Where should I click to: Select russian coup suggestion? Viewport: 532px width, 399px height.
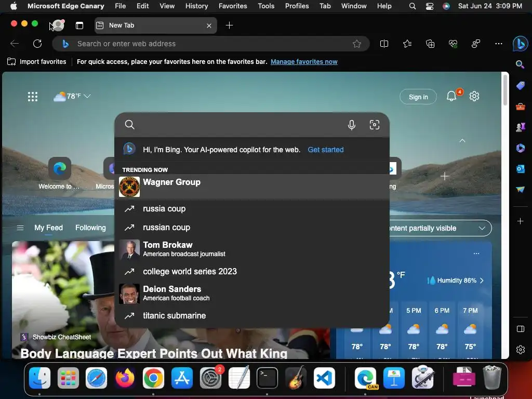(252, 228)
